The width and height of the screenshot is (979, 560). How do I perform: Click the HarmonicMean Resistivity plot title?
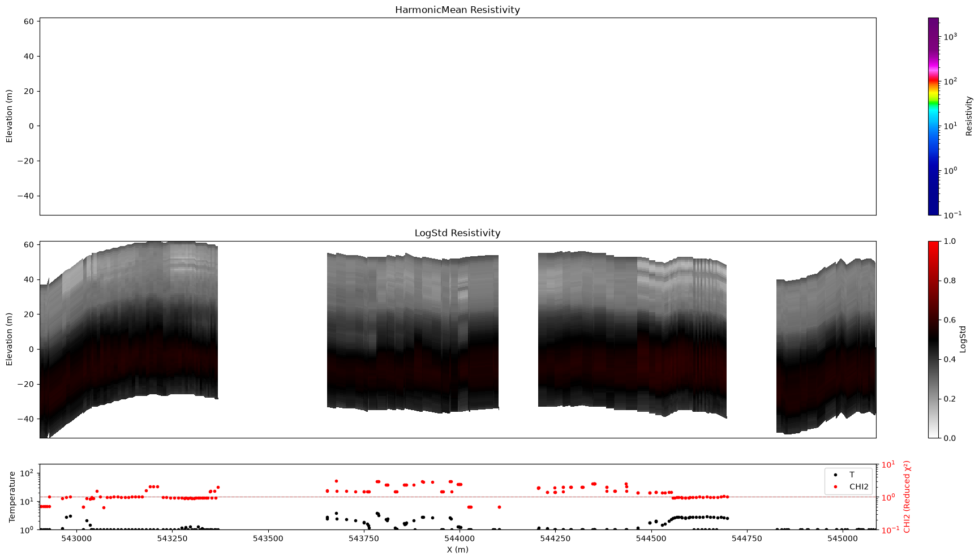tap(457, 10)
